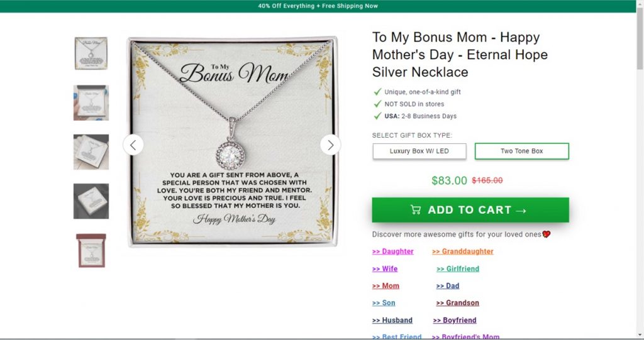This screenshot has height=340, width=644.
Task: Open the Dad gifts link
Action: tap(448, 286)
